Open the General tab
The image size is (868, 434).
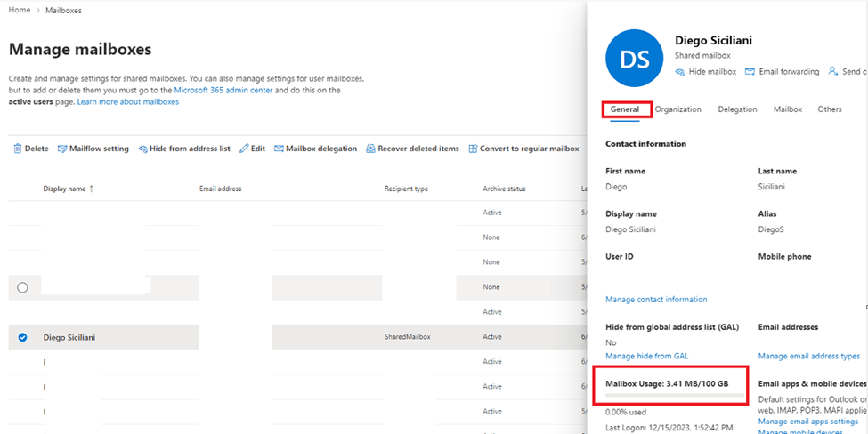[x=625, y=109]
